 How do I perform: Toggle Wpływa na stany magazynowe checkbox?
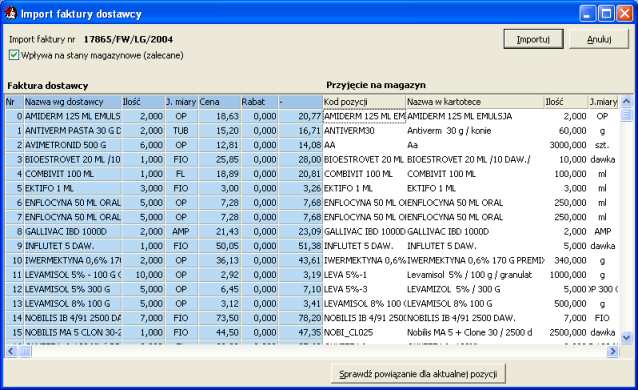click(x=14, y=55)
